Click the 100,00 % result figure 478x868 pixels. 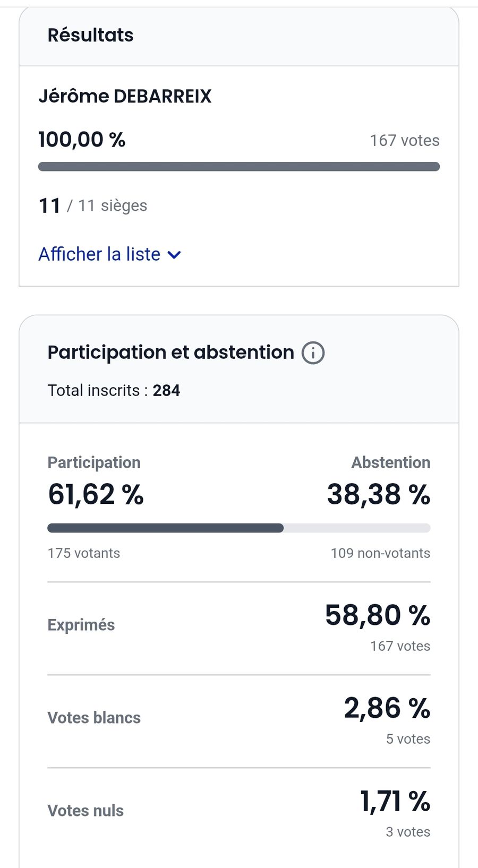click(82, 140)
